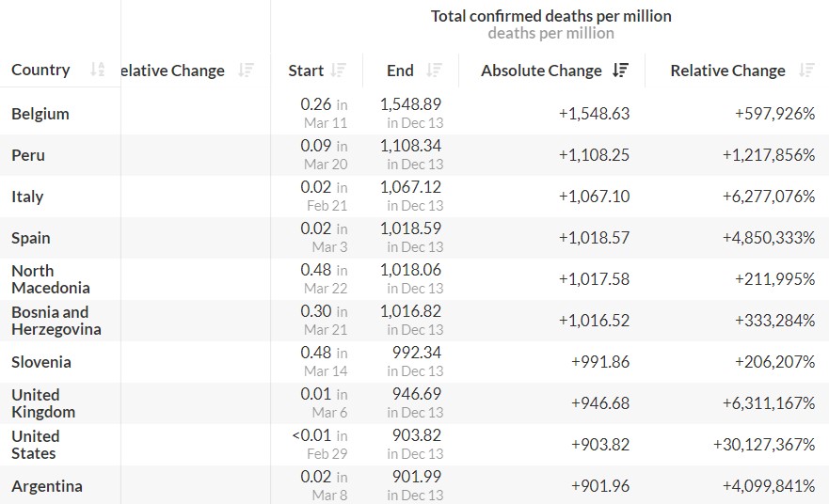The image size is (829, 504).
Task: Select Bosnia and Herzegovina row label
Action: pos(56,321)
